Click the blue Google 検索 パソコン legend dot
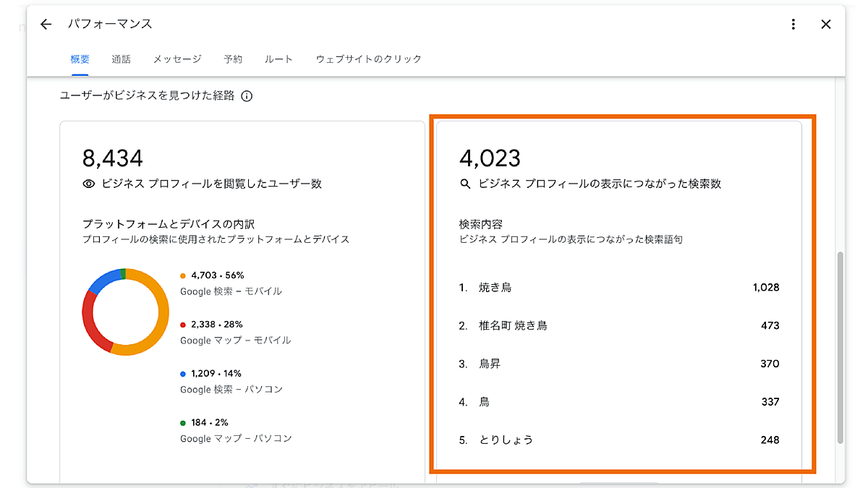This screenshot has width=868, height=488. [x=183, y=374]
